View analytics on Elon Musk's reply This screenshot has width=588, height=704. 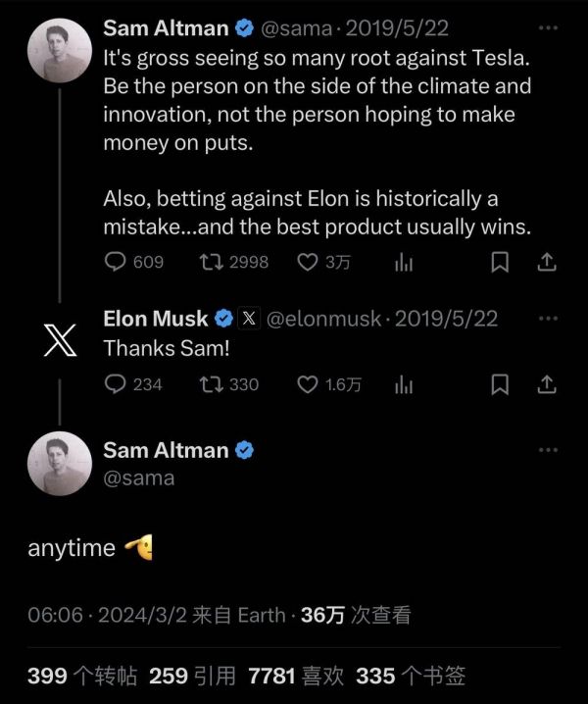(x=403, y=384)
